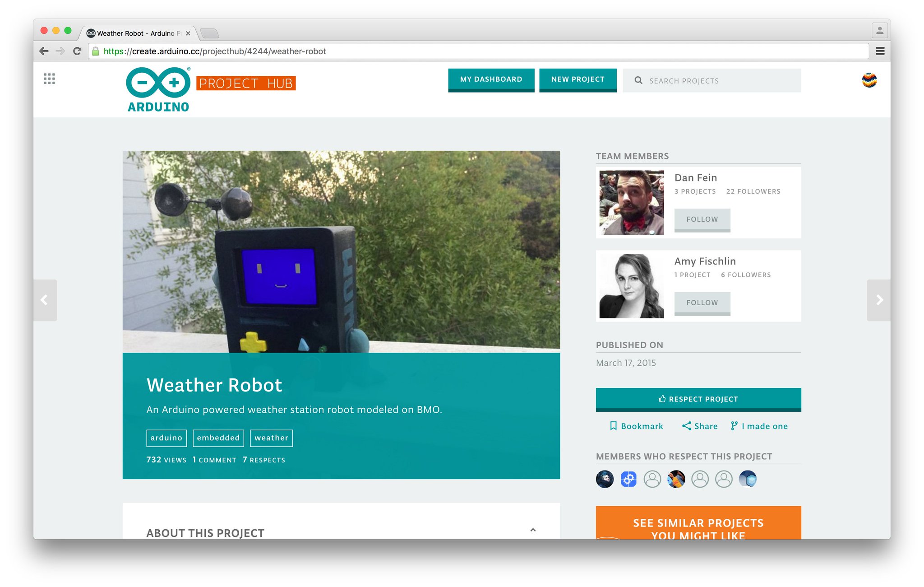Image resolution: width=924 pixels, height=587 pixels.
Task: Follow Dan Fein
Action: (x=702, y=219)
